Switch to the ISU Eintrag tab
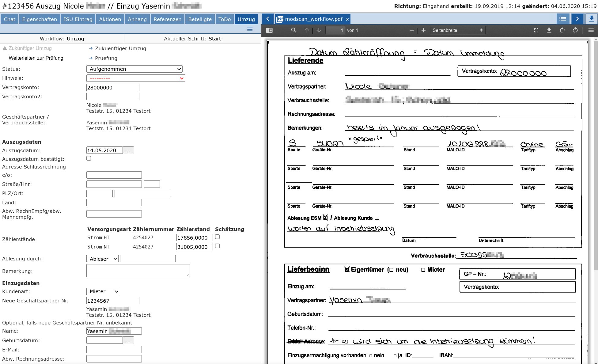 click(78, 19)
